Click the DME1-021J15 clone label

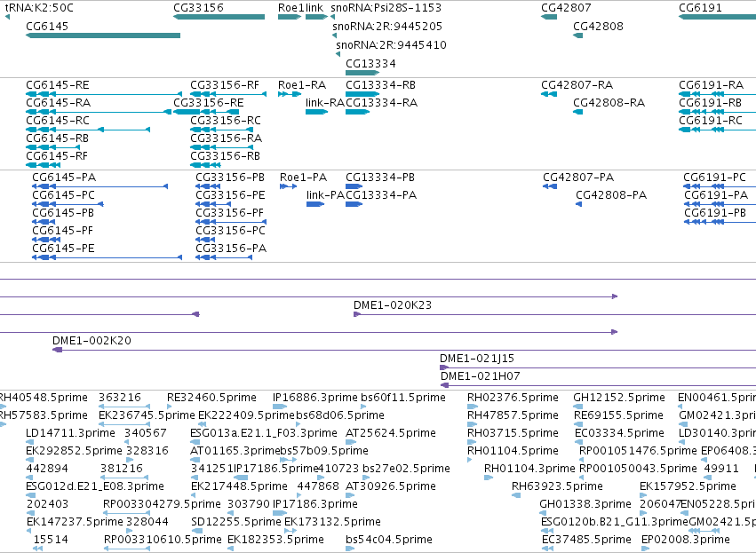pos(477,359)
